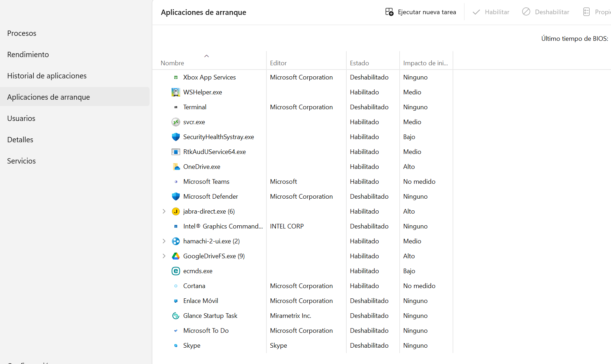Select the Microsoft To Do row name

click(x=206, y=331)
